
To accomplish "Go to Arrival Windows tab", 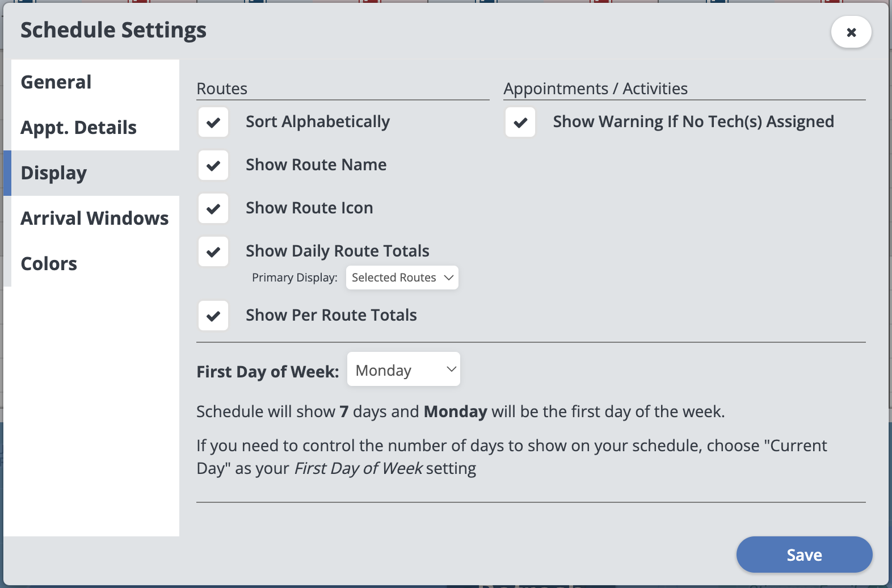I will [x=94, y=219].
